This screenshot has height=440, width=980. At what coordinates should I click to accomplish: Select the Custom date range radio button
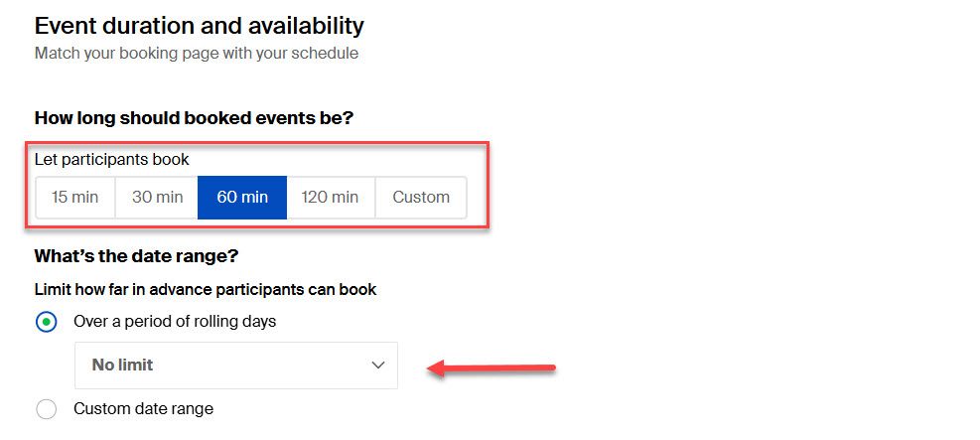(x=46, y=408)
